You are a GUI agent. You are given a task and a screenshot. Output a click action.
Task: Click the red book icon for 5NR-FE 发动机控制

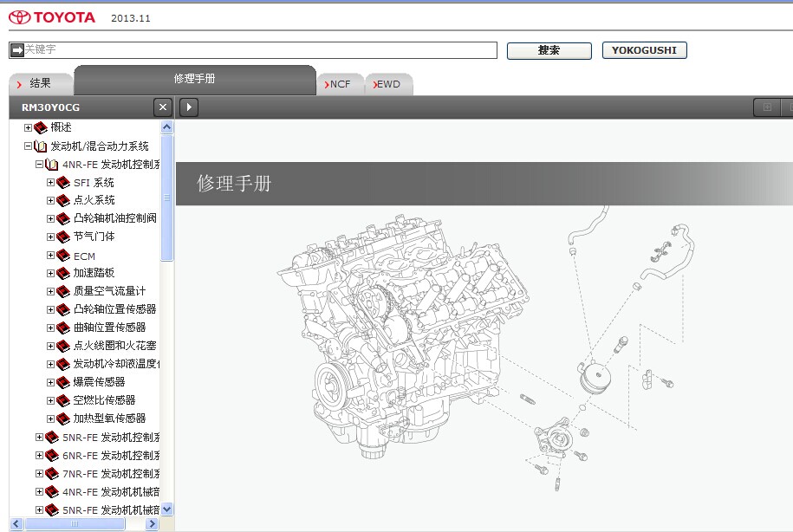click(x=52, y=438)
